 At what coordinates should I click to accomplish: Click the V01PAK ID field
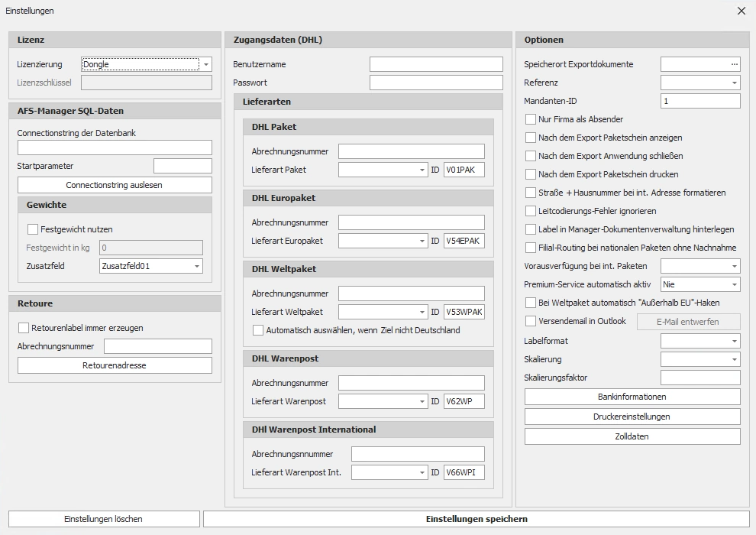(x=464, y=170)
